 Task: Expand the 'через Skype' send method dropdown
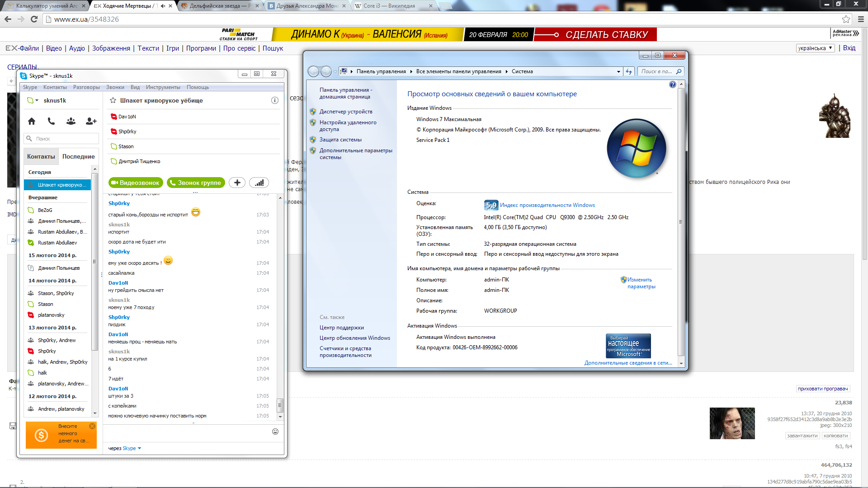point(139,448)
